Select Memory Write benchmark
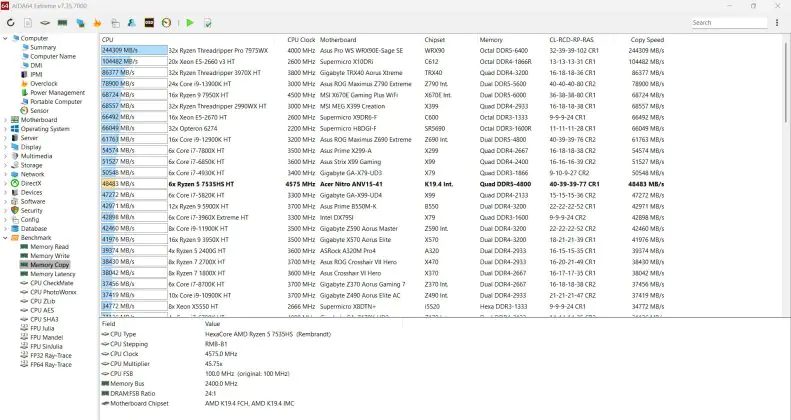 (50, 256)
